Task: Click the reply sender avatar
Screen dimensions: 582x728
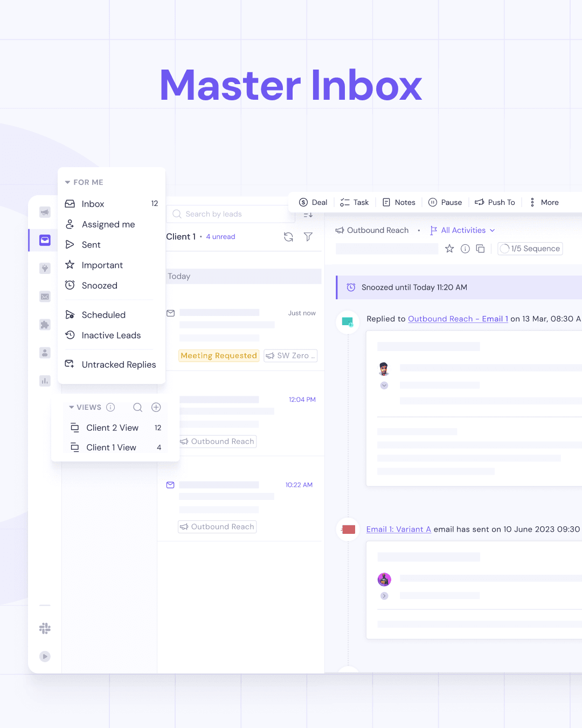Action: tap(384, 369)
